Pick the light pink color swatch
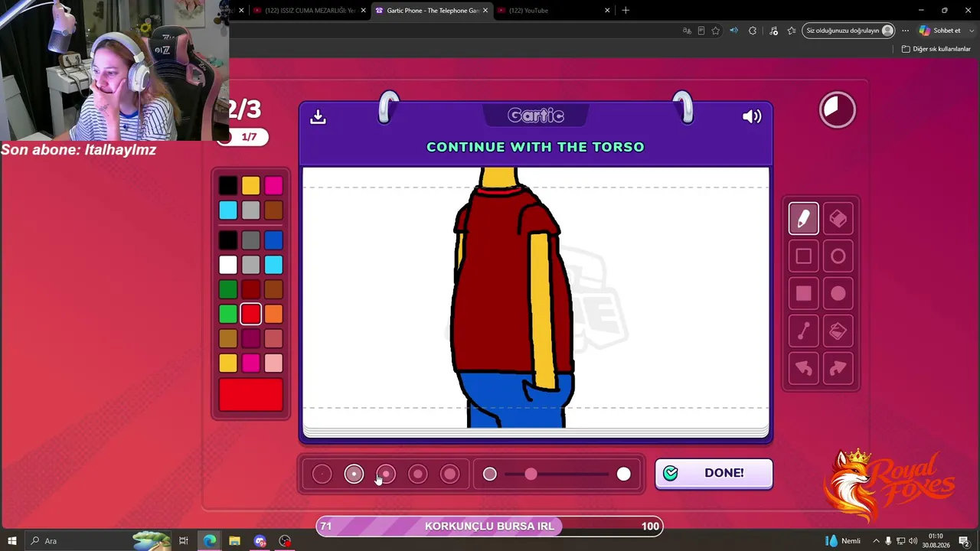 click(273, 363)
